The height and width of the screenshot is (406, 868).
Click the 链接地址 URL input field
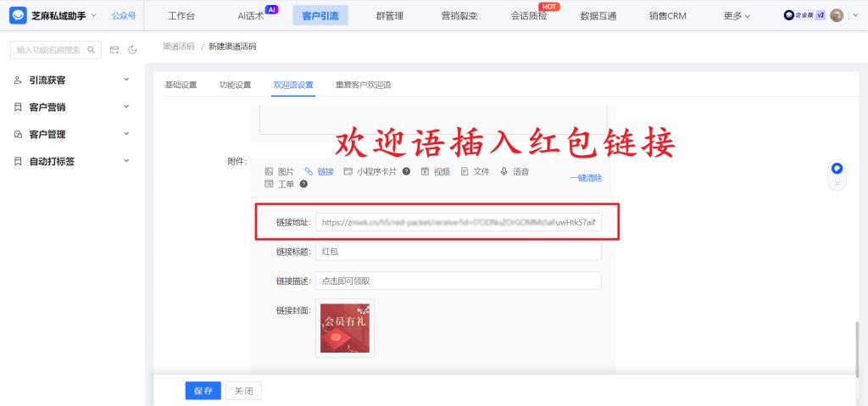[459, 222]
